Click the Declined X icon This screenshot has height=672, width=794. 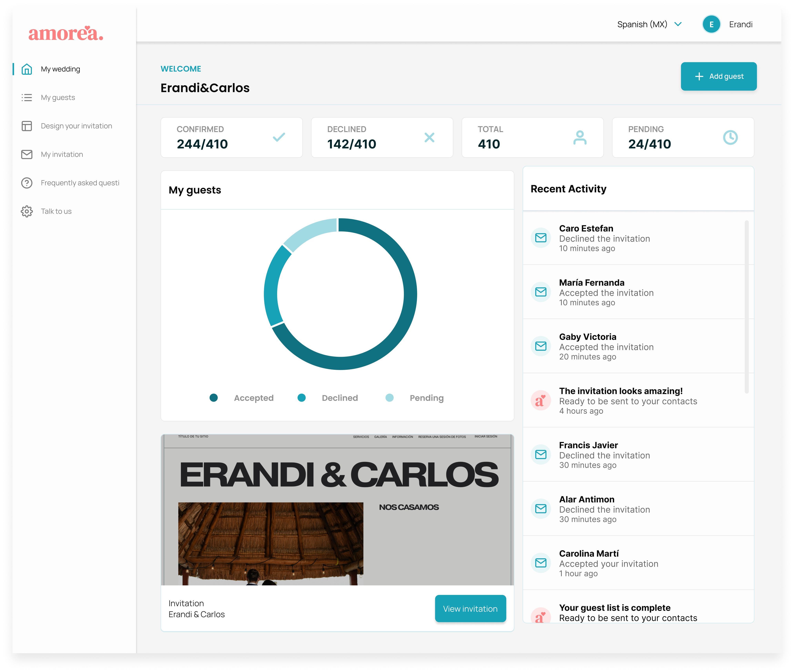(430, 138)
